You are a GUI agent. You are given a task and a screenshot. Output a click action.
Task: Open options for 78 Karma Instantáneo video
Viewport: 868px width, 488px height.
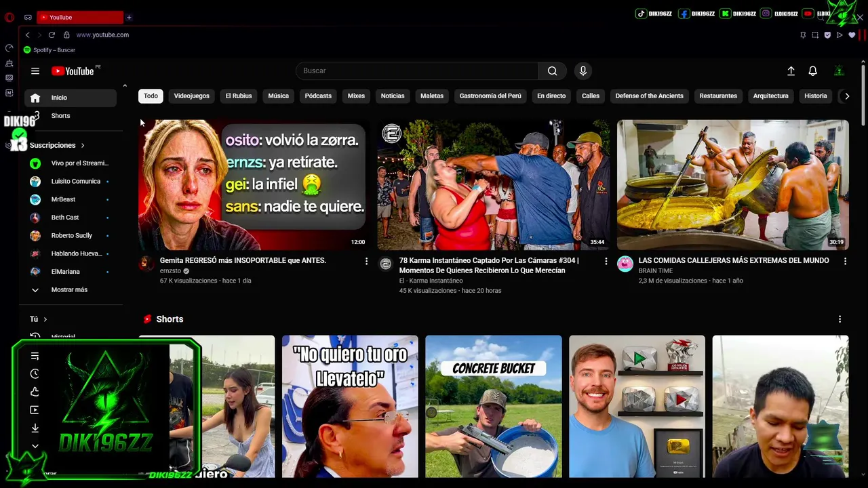tap(606, 261)
